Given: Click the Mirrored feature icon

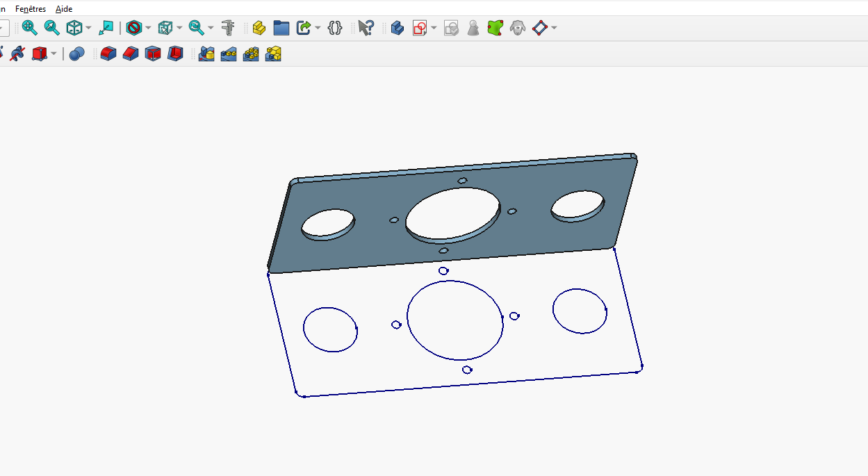Looking at the screenshot, I should coord(206,54).
